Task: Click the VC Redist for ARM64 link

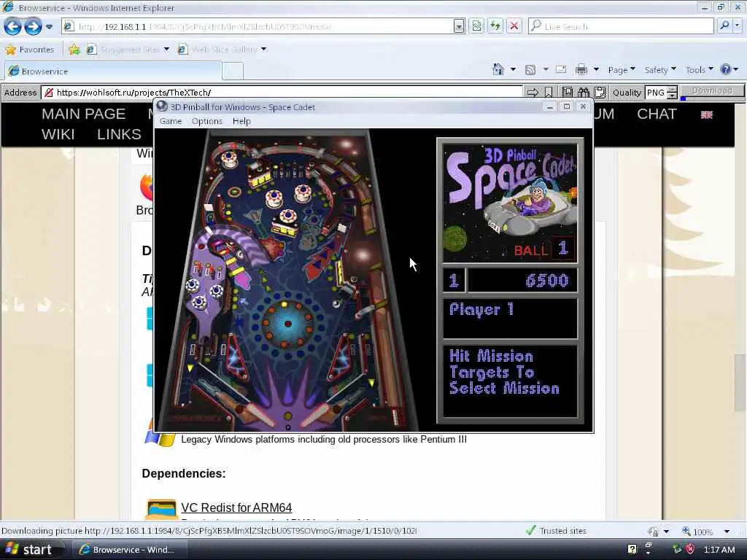Action: point(236,507)
